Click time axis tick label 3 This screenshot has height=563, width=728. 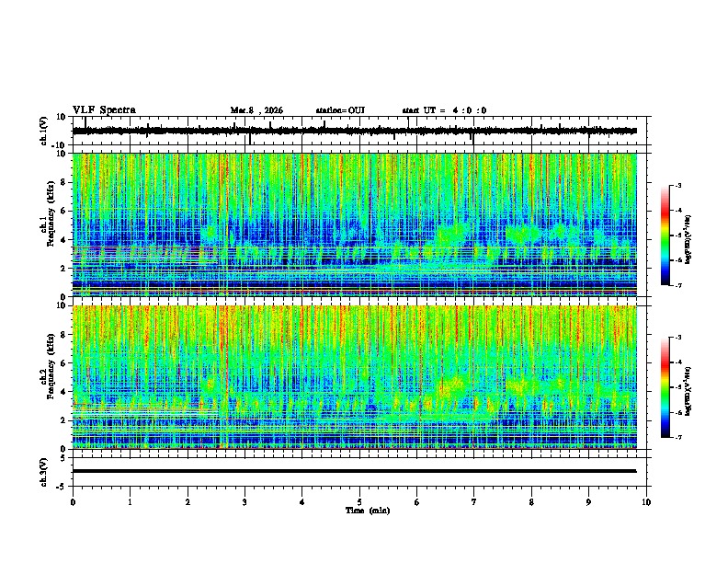[245, 502]
